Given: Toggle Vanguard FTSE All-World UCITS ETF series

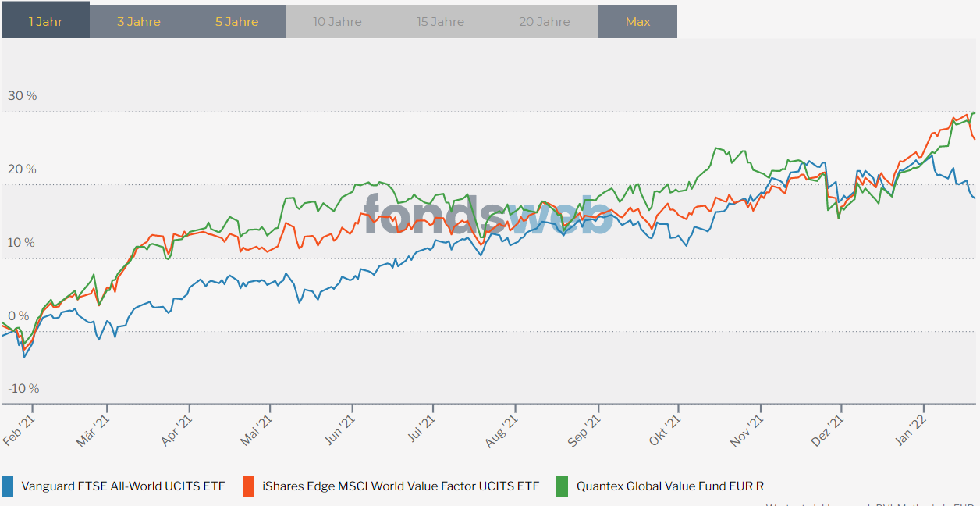Looking at the screenshot, I should (123, 486).
